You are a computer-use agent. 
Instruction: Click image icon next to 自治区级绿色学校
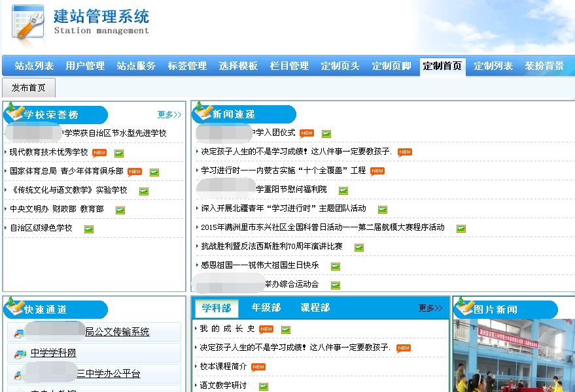tap(89, 229)
